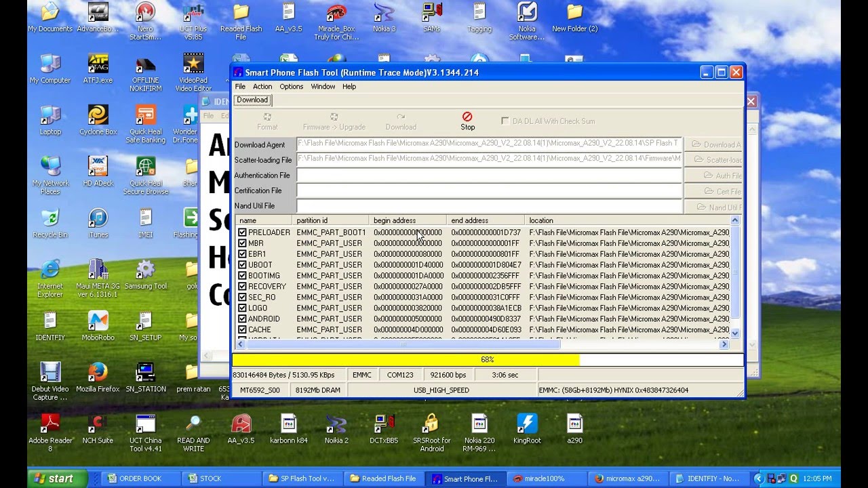Uncheck the PRELOADER partition checkbox
This screenshot has width=868, height=488.
tap(242, 232)
